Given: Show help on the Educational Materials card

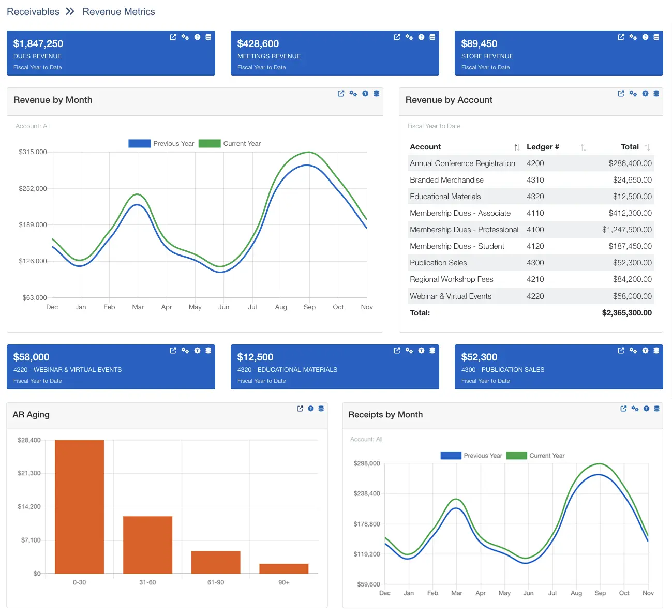Looking at the screenshot, I should tap(421, 350).
